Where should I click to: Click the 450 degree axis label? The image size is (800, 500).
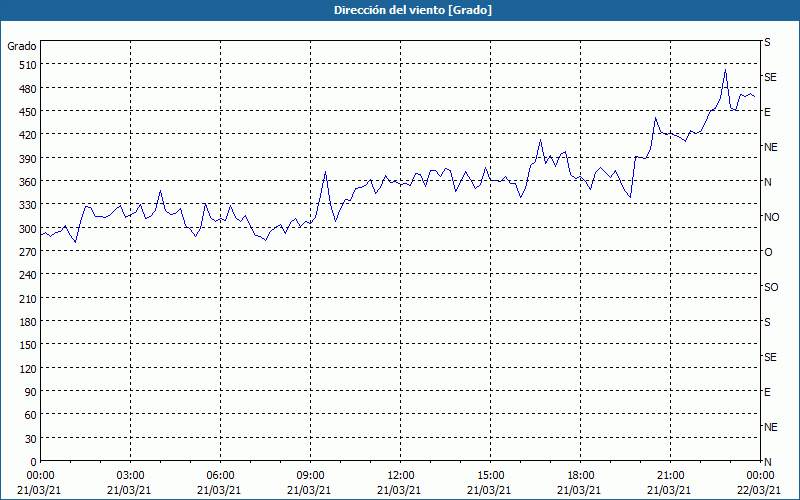[x=28, y=112]
